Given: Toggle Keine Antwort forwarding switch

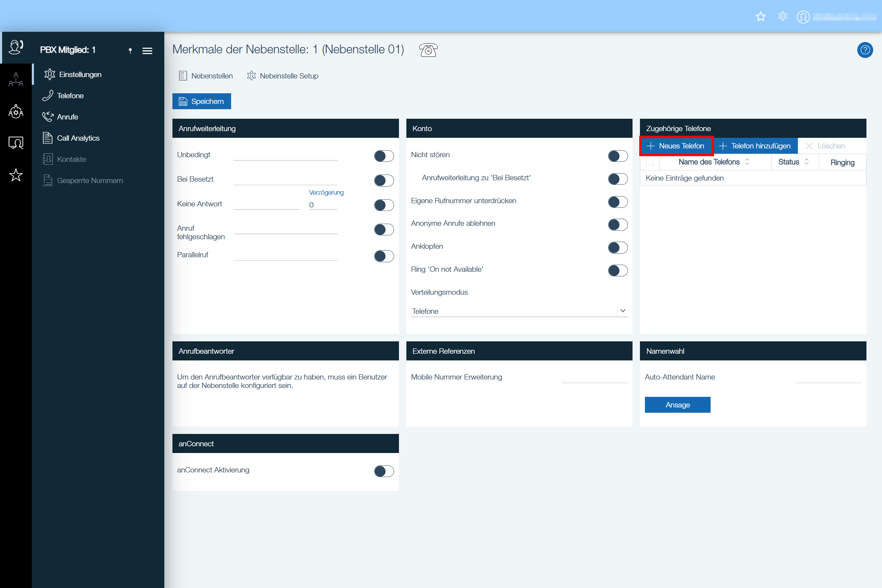Looking at the screenshot, I should [x=384, y=205].
